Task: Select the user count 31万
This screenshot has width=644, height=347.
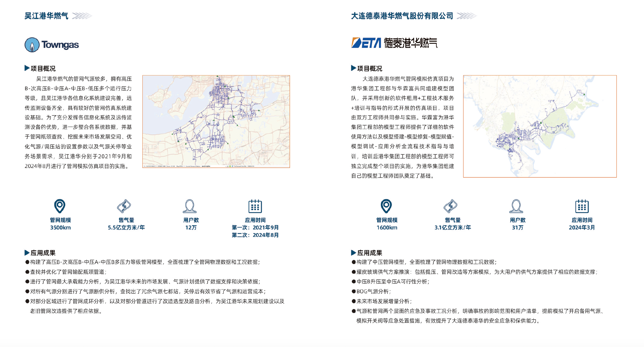Action: (518, 228)
